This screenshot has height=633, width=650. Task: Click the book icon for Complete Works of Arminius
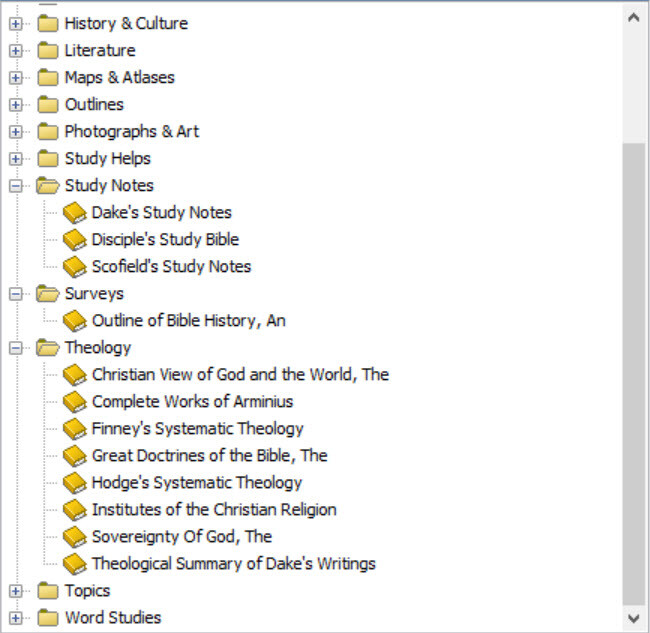(75, 402)
